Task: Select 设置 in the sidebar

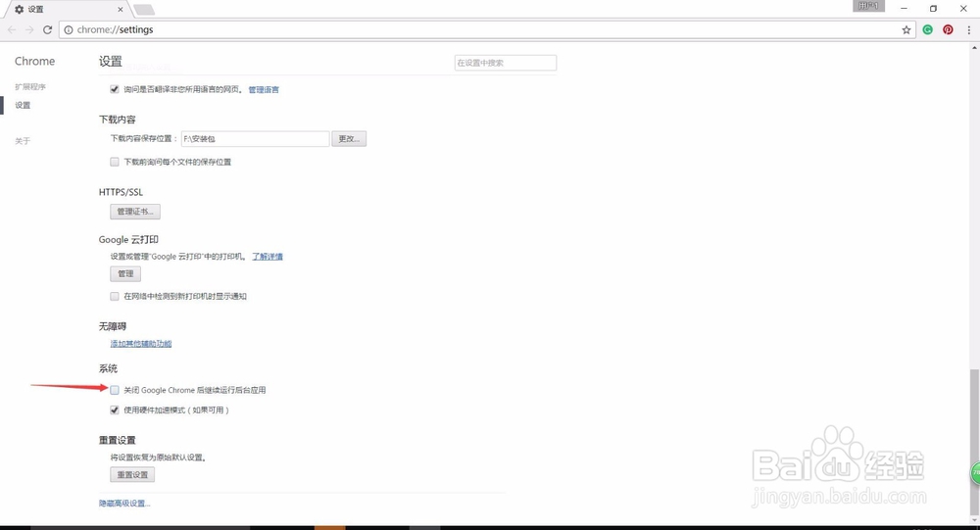Action: [23, 105]
